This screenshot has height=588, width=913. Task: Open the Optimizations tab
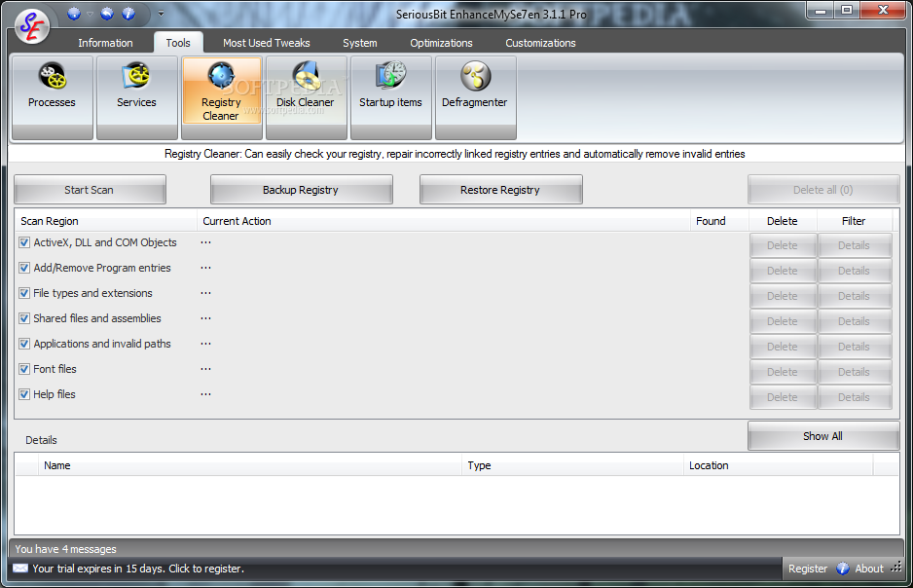coord(441,43)
